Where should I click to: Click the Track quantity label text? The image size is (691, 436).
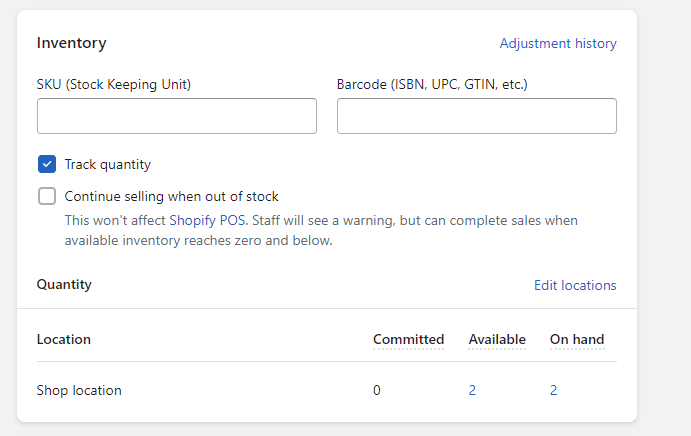[x=108, y=164]
